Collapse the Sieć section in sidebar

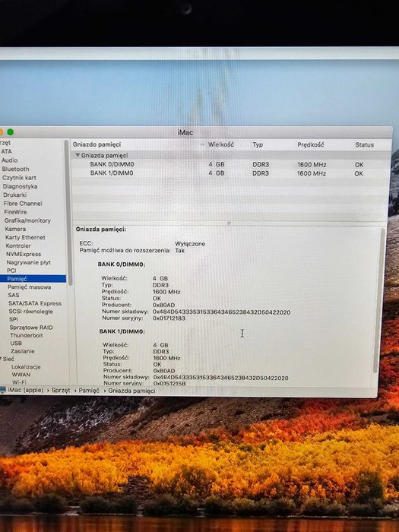click(x=2, y=359)
